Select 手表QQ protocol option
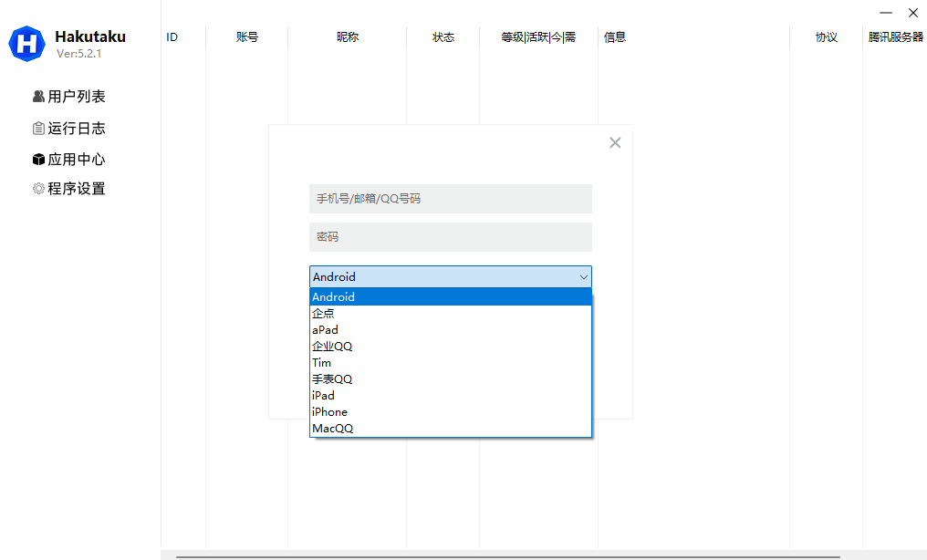Screen dimensions: 927x560 [451, 379]
